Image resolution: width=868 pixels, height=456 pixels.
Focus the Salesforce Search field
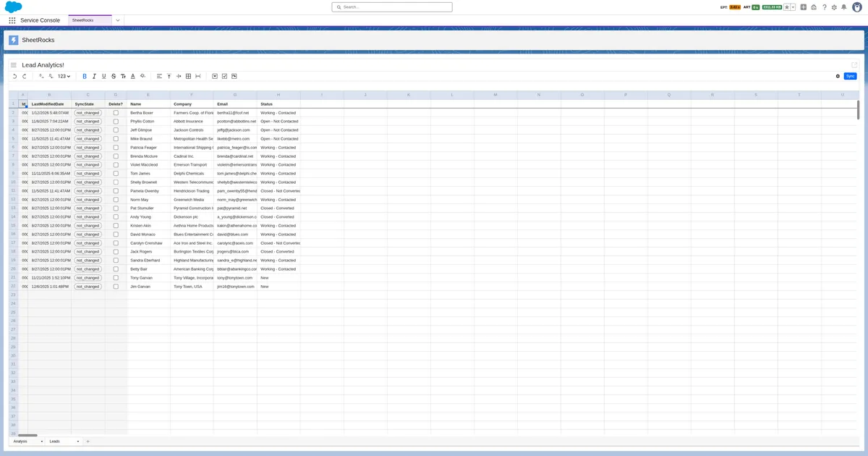click(x=392, y=7)
